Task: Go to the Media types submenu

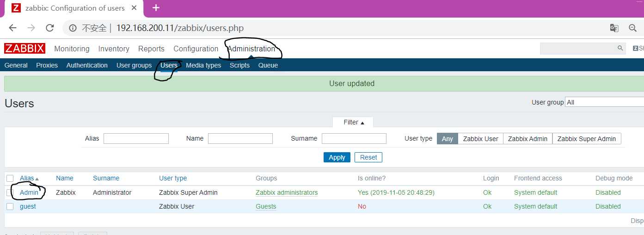Action: pos(203,65)
